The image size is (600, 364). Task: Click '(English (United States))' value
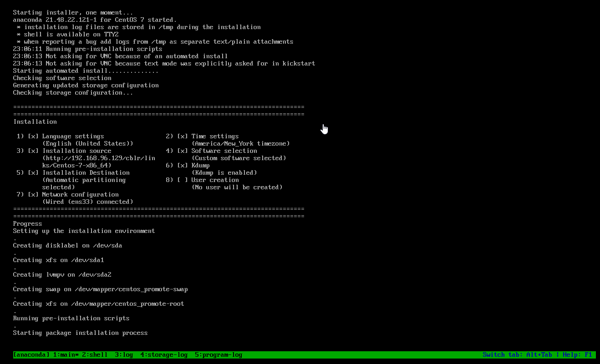(x=87, y=143)
